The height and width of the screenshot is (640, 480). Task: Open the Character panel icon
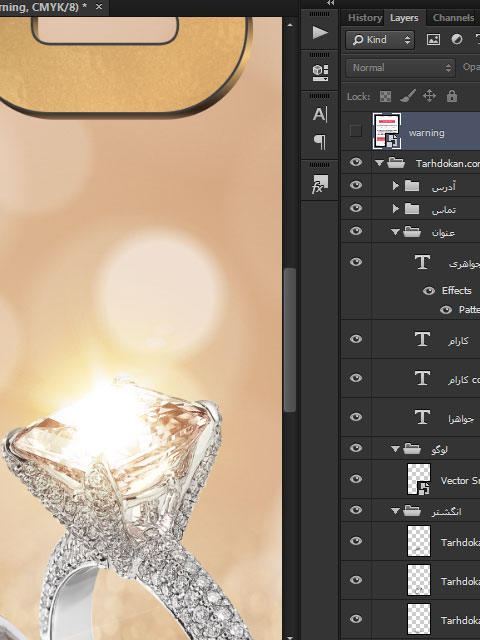point(320,115)
